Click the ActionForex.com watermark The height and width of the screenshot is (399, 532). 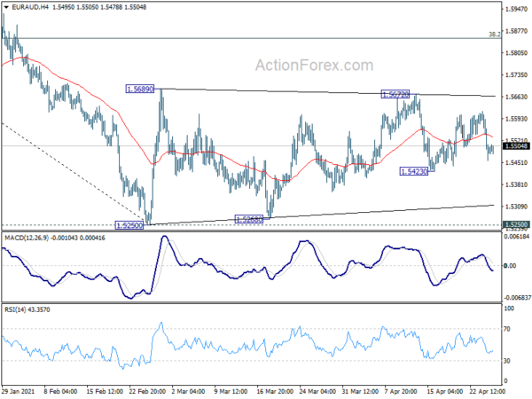click(x=314, y=65)
